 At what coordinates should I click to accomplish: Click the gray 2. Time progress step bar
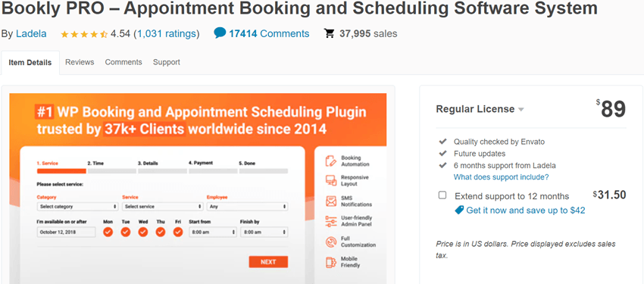111,171
